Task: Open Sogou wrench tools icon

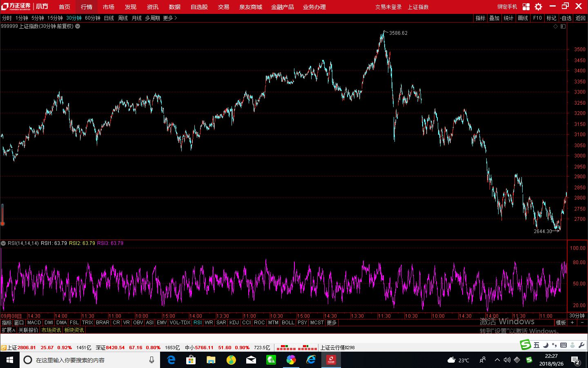Action: point(581,346)
